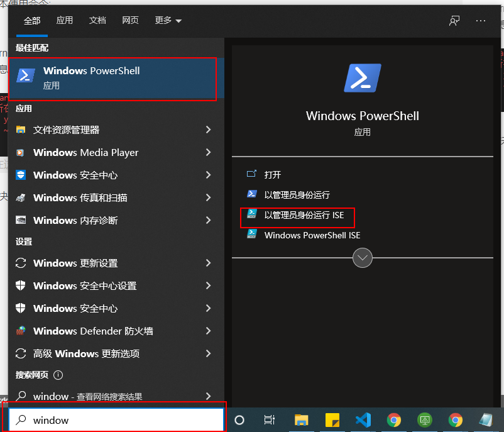The height and width of the screenshot is (432, 504).
Task: Select Windows 更新设置 settings result
Action: coord(116,263)
